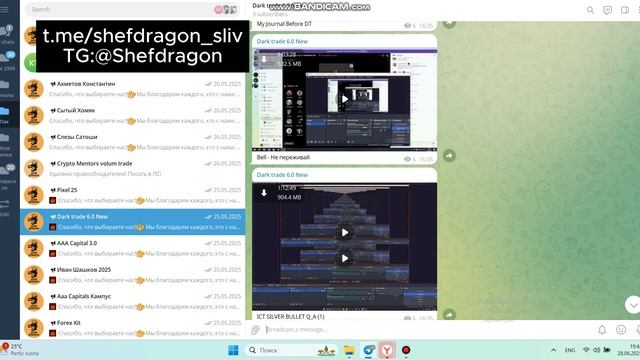Forward the My Journal Before DT post
This screenshot has height=360, width=640.
[449, 24]
